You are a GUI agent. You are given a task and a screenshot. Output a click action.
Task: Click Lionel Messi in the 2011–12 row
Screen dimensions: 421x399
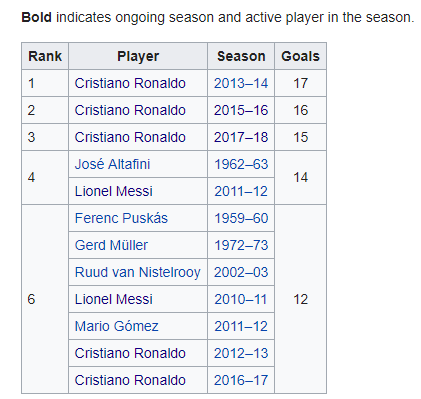tap(114, 191)
